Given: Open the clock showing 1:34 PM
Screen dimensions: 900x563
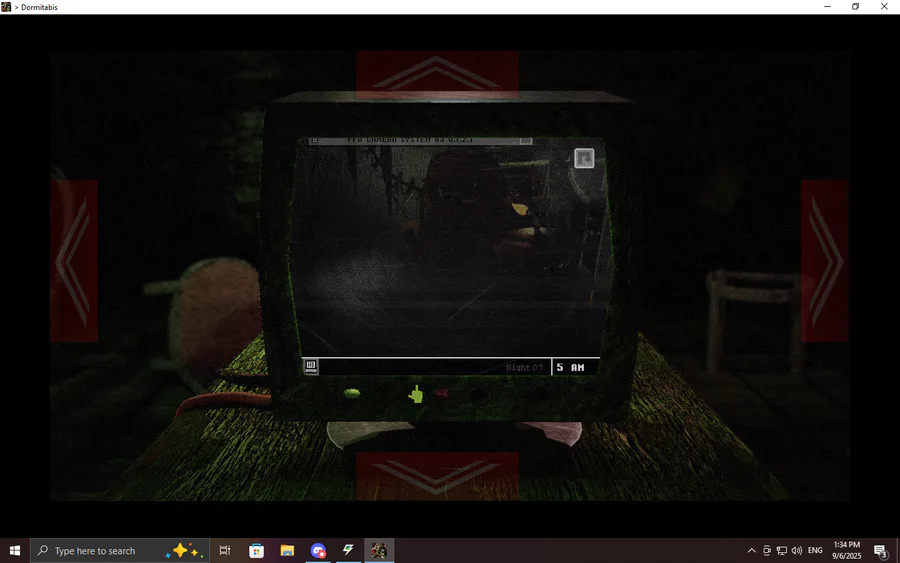Looking at the screenshot, I should (847, 550).
